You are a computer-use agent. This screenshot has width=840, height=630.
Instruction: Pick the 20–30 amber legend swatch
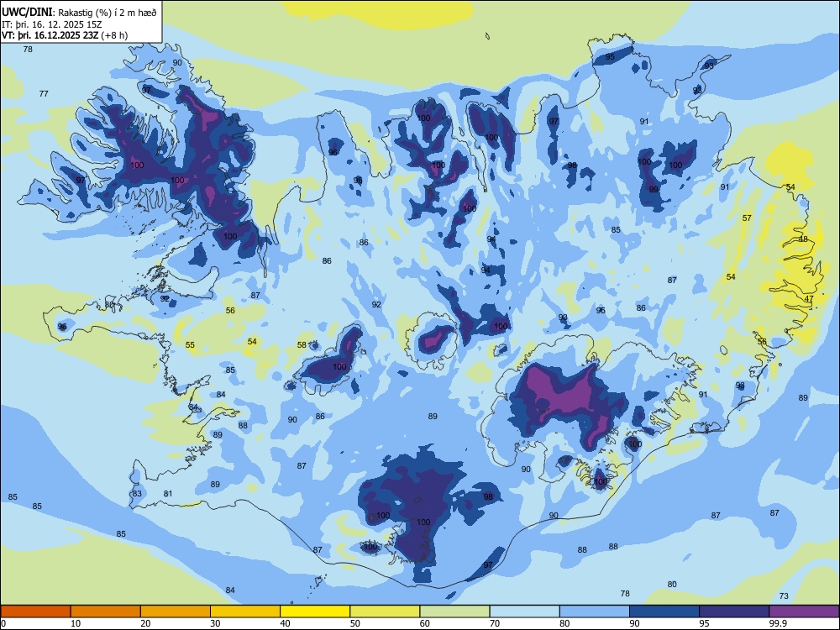coord(176,612)
